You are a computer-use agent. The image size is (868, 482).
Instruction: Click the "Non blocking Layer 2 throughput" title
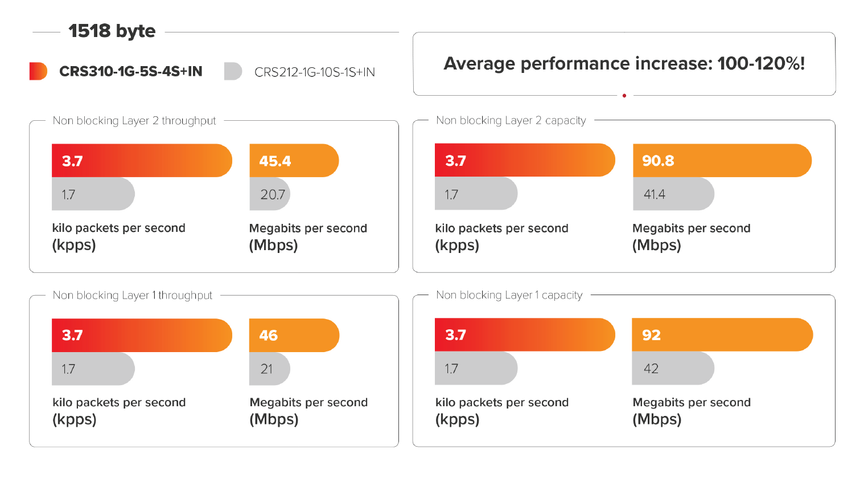[x=134, y=121]
